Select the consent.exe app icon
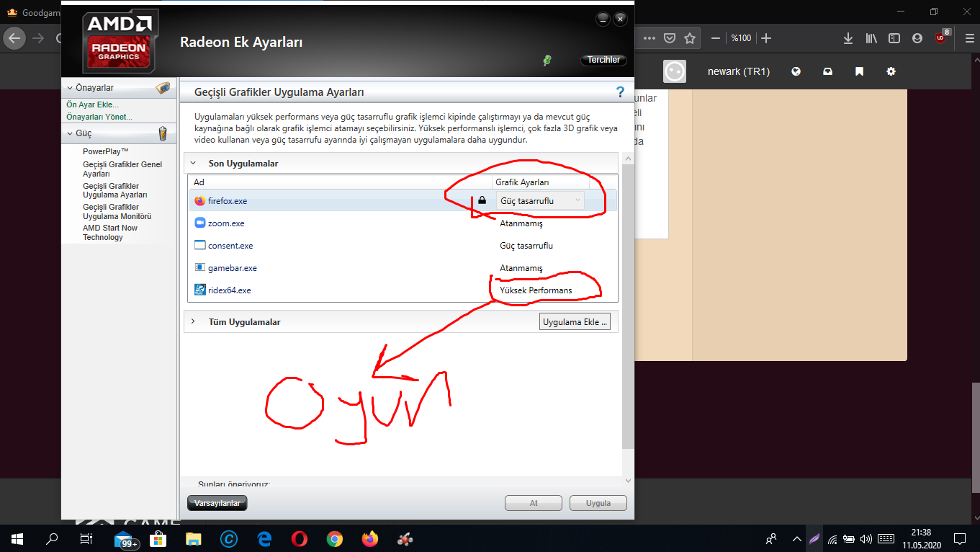The width and height of the screenshot is (980, 552). (x=200, y=246)
